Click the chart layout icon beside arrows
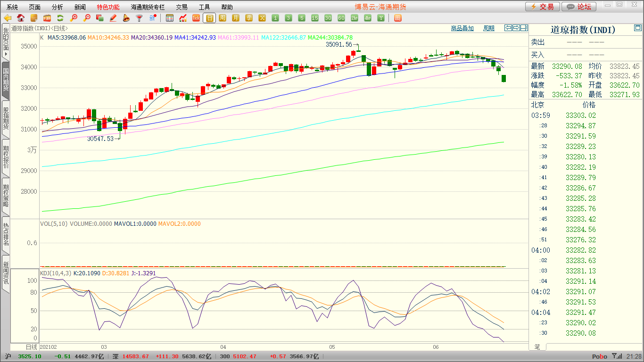 pos(524,28)
